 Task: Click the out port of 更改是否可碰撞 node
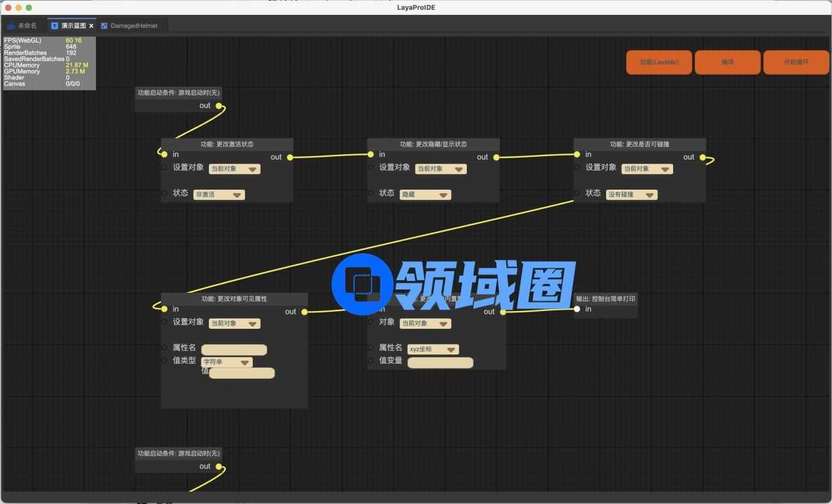tap(703, 157)
